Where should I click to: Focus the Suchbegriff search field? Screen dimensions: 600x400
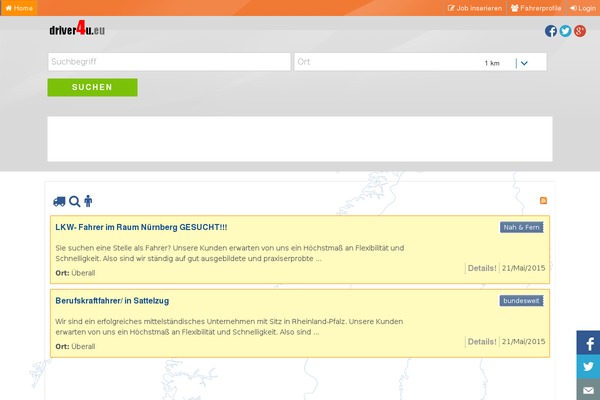tap(169, 62)
